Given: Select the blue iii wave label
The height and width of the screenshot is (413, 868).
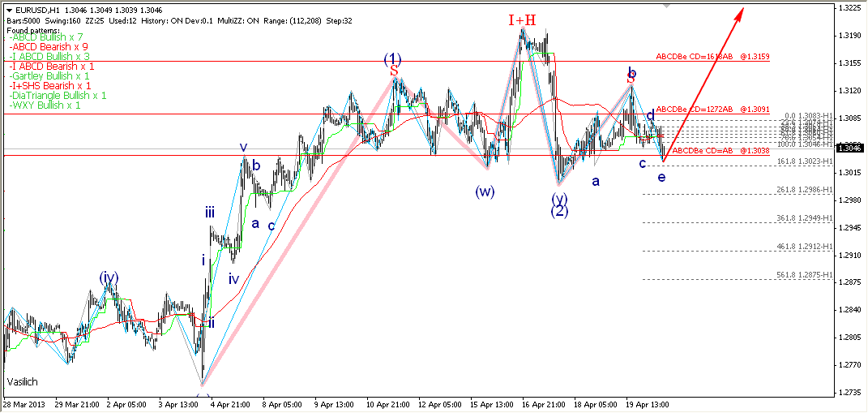Looking at the screenshot, I should coord(209,213).
